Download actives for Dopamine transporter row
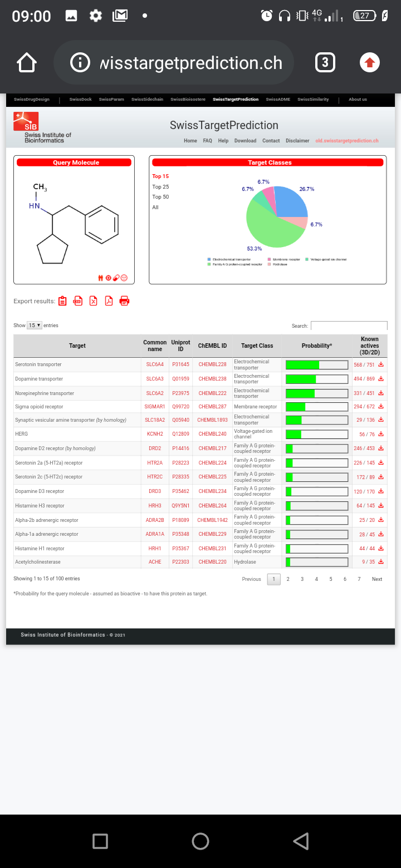 click(381, 379)
